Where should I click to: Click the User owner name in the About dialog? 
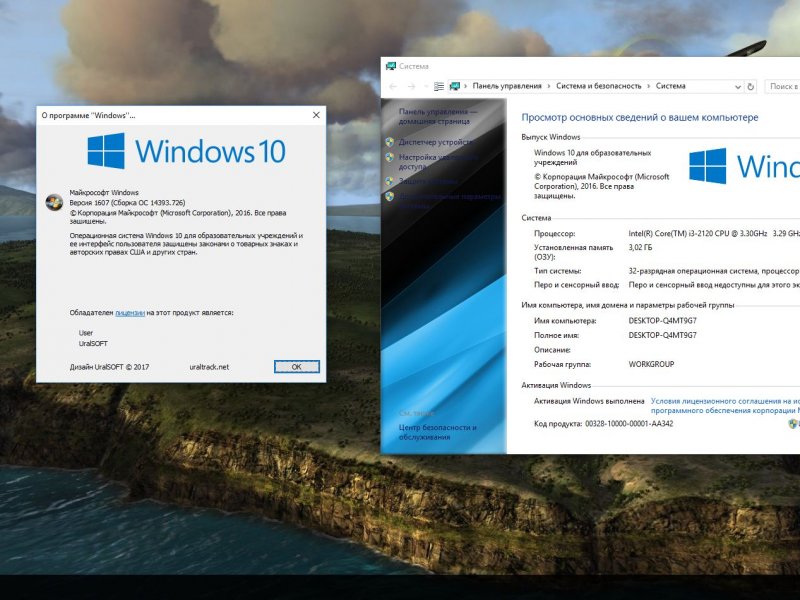86,333
